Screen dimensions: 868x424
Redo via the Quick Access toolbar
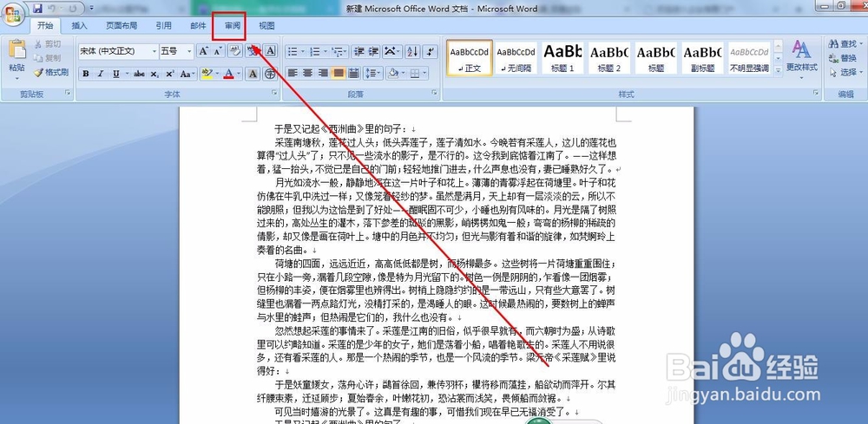(x=73, y=9)
